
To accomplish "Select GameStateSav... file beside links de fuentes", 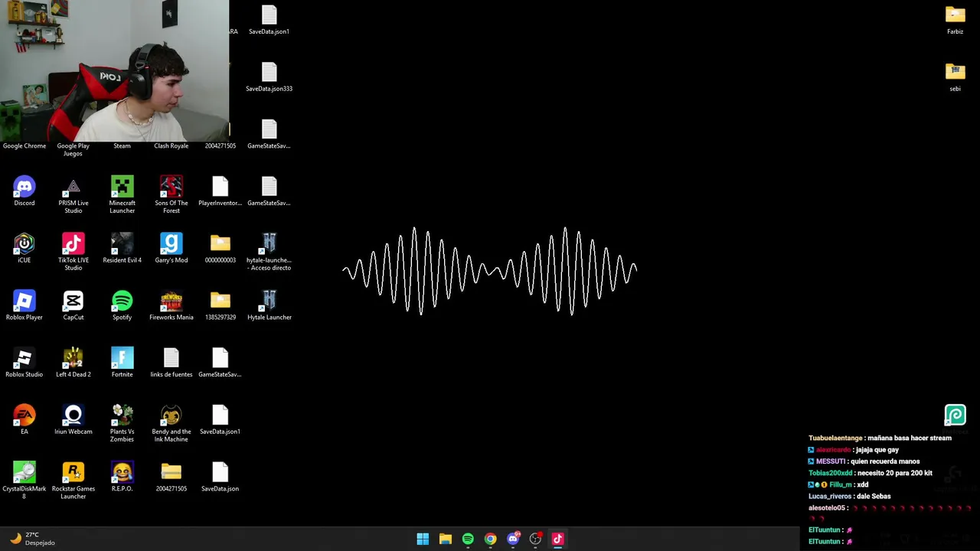I will (x=220, y=363).
